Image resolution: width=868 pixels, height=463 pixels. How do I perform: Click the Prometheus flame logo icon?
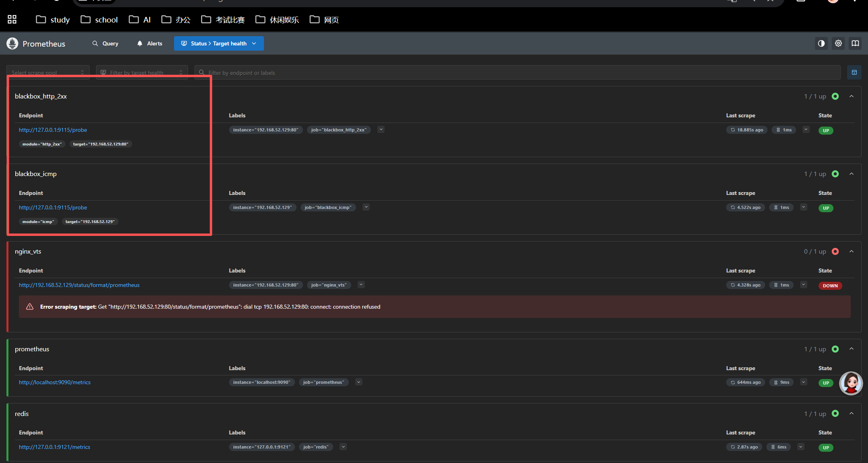click(12, 43)
